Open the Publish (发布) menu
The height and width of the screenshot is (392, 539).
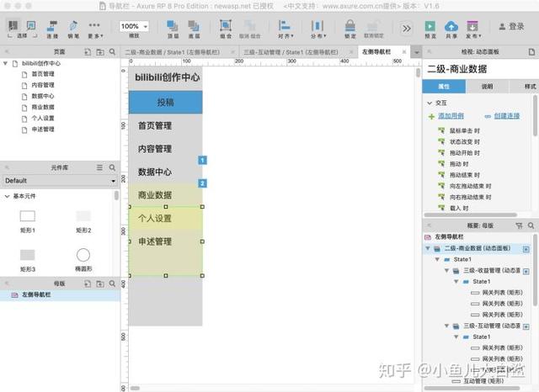coord(473,29)
